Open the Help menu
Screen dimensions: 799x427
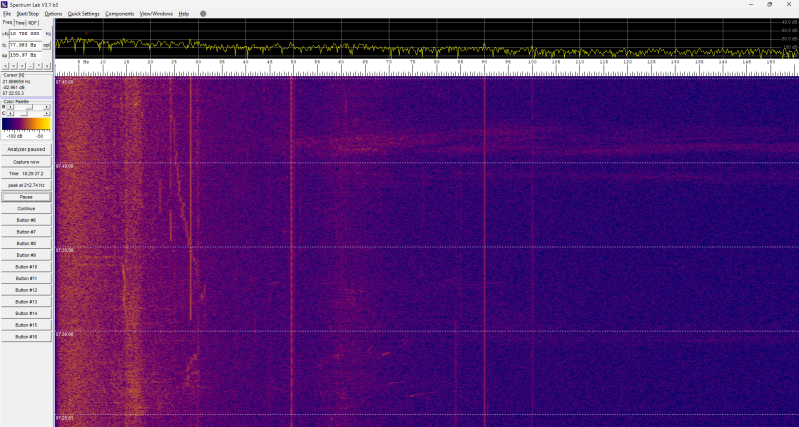point(183,14)
